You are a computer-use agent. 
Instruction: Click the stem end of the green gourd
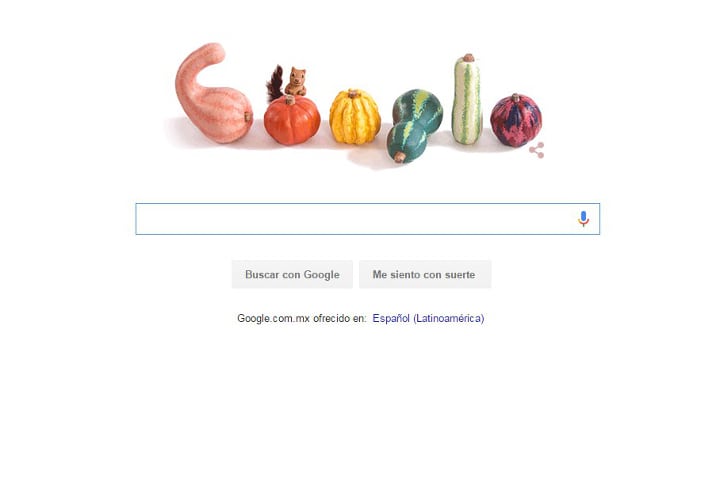pos(399,157)
